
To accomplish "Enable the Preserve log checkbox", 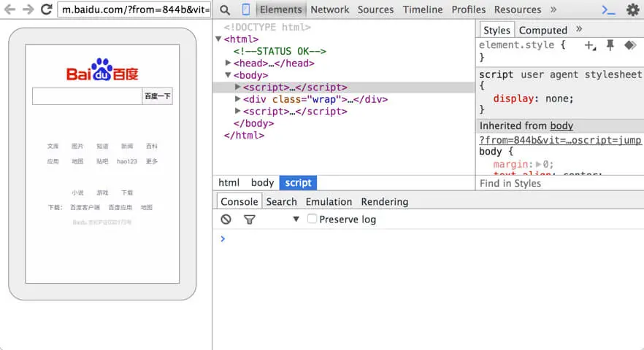I will 313,219.
